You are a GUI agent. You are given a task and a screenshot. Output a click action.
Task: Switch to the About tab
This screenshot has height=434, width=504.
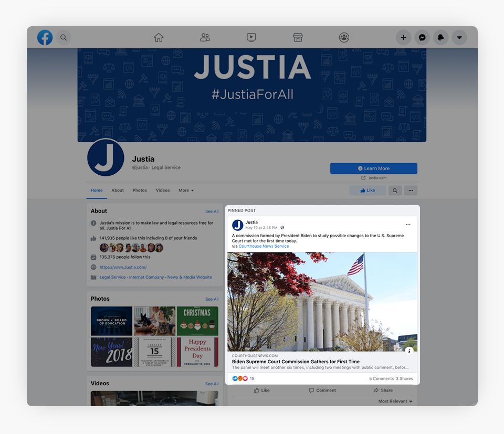click(118, 190)
